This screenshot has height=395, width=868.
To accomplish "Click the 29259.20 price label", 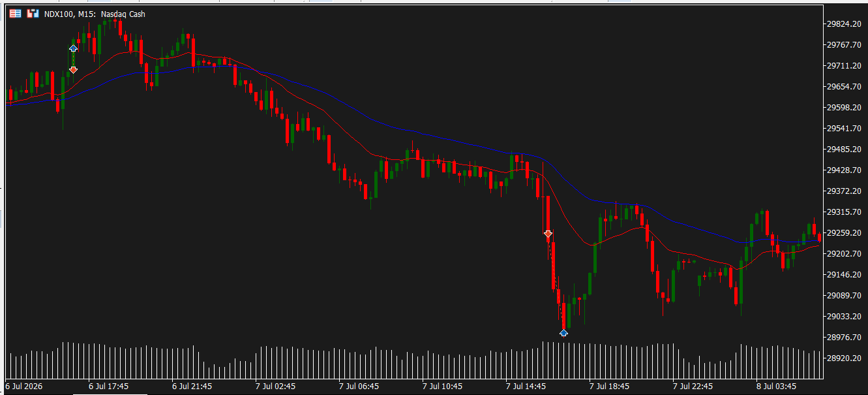I will click(x=844, y=233).
